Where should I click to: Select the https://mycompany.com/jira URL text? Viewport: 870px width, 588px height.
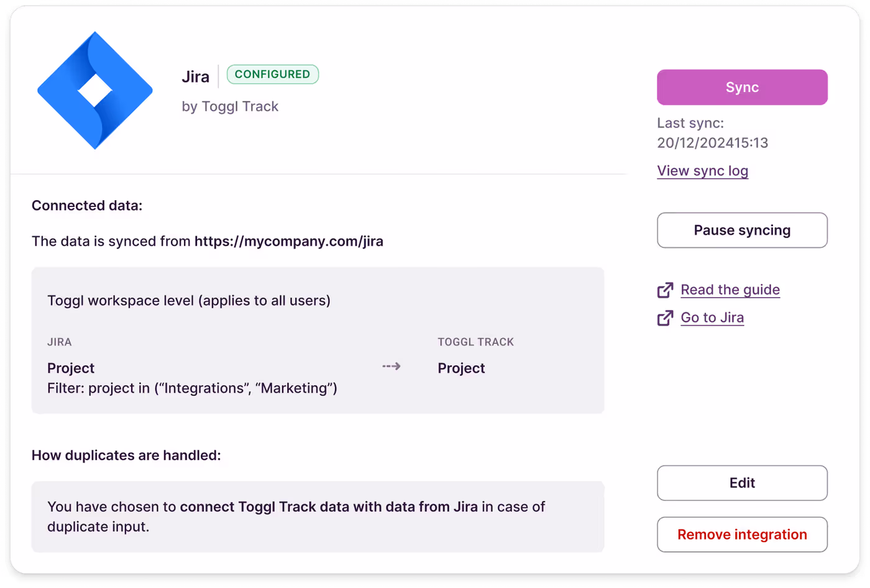click(289, 241)
